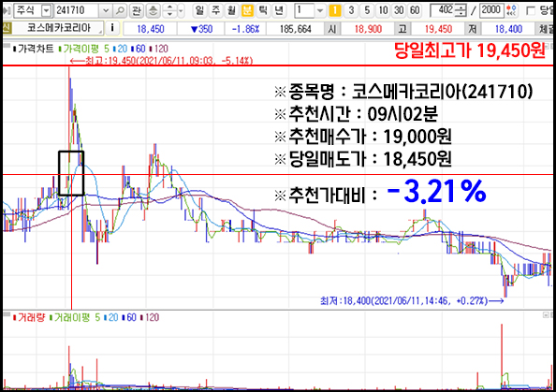Toggle the 당일 checkbox
The width and height of the screenshot is (556, 392).
(531, 11)
